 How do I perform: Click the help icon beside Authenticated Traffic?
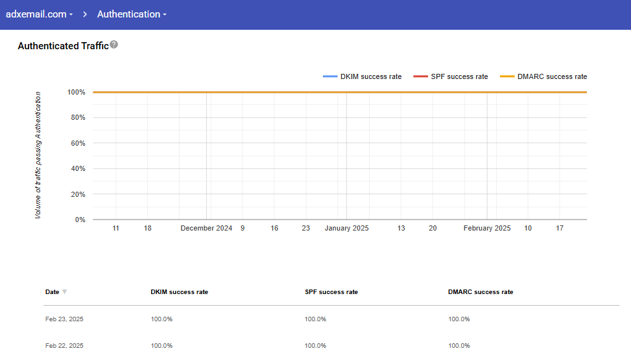tap(114, 45)
